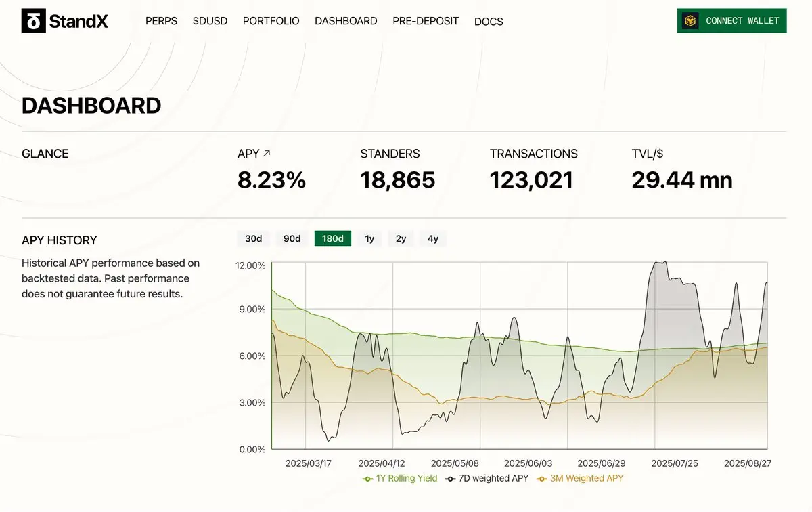Select the 30d time range
Image resolution: width=812 pixels, height=512 pixels.
click(x=254, y=238)
